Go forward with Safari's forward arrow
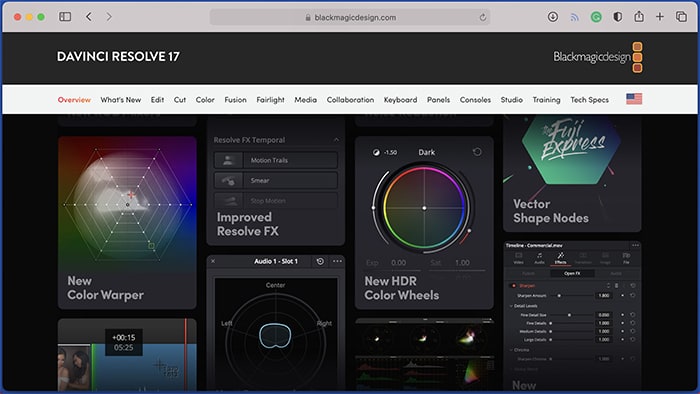The height and width of the screenshot is (394, 700). point(109,17)
